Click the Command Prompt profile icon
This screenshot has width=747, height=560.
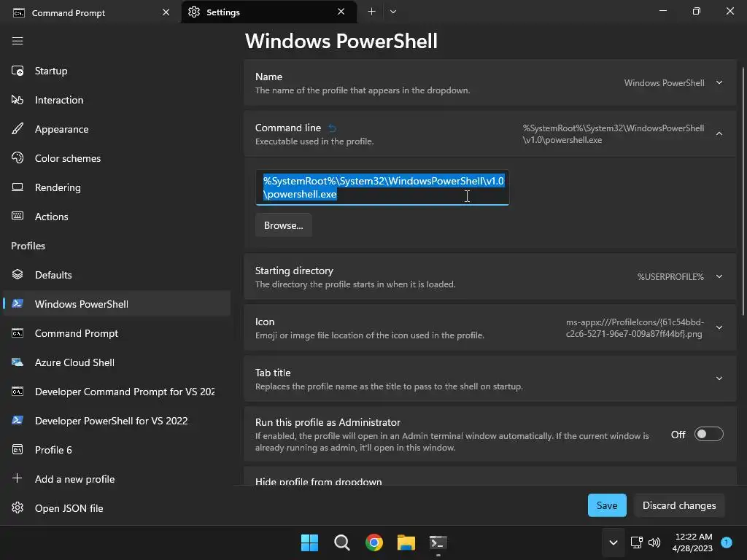click(x=18, y=333)
